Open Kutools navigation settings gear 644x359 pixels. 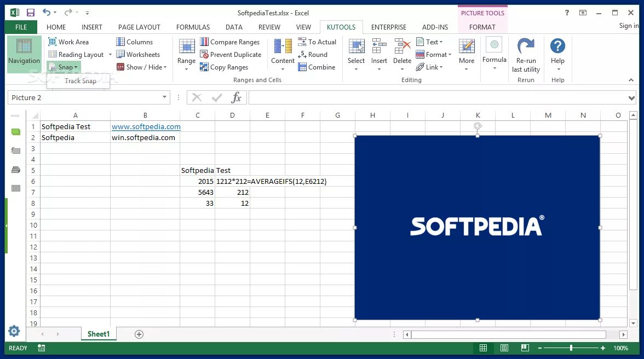pyautogui.click(x=14, y=331)
